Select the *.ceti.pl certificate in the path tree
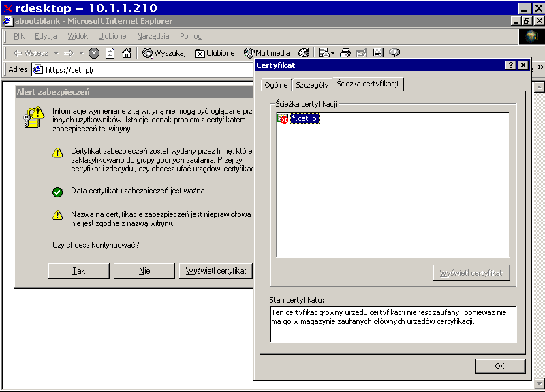The height and width of the screenshot is (392, 545). (305, 118)
